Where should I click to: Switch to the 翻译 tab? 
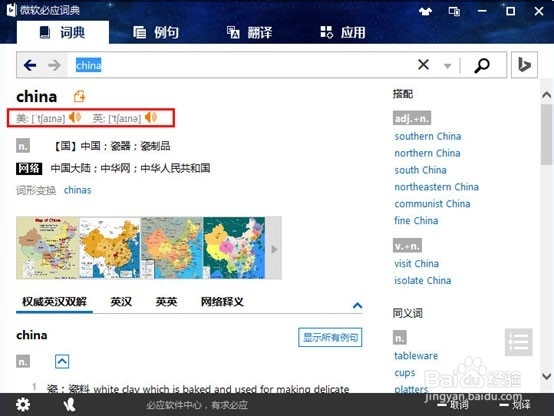point(249,33)
